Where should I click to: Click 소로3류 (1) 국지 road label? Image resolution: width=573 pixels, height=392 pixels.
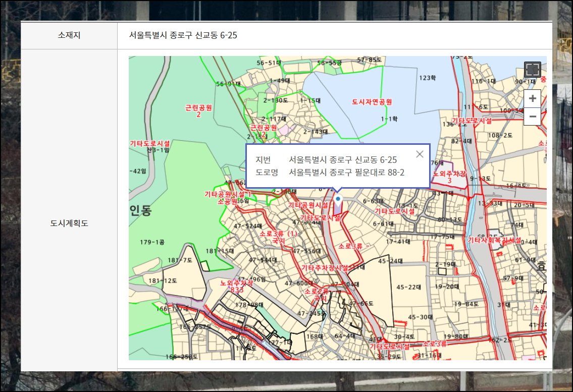279,237
